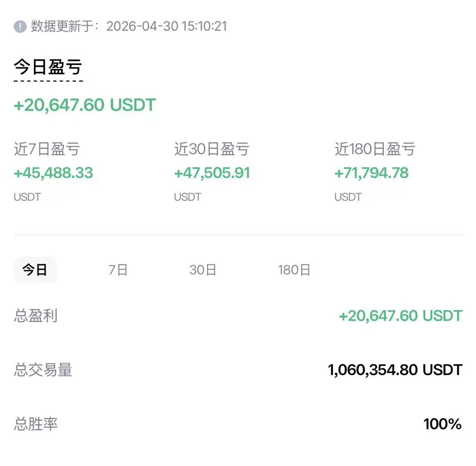Switch to the 30日 tab
Viewport: 476px width, 466px height.
[203, 270]
